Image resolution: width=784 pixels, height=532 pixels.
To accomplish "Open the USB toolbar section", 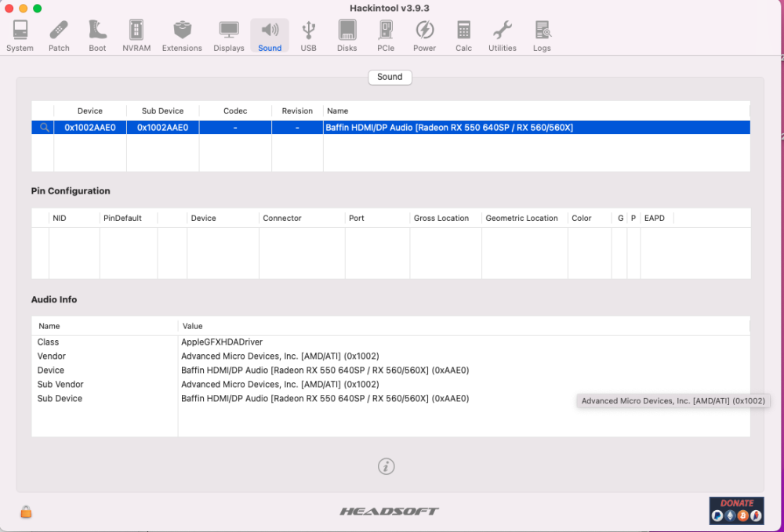I will tap(308, 36).
